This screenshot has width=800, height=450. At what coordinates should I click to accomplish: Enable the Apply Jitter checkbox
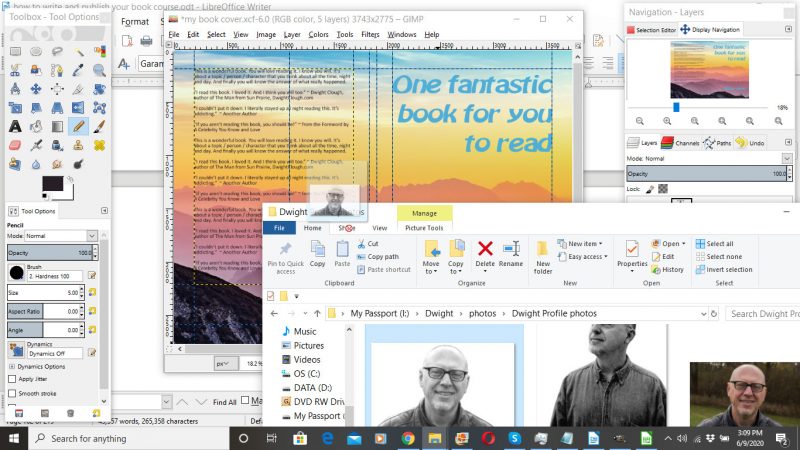coord(12,379)
